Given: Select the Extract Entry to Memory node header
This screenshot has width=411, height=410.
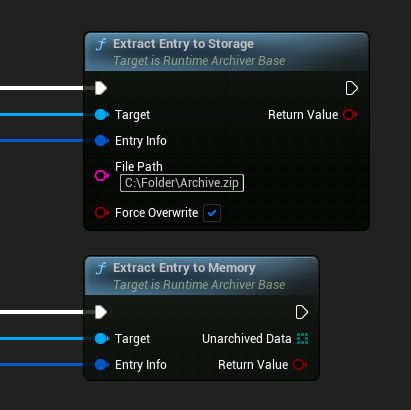Looking at the screenshot, I should tap(202, 276).
